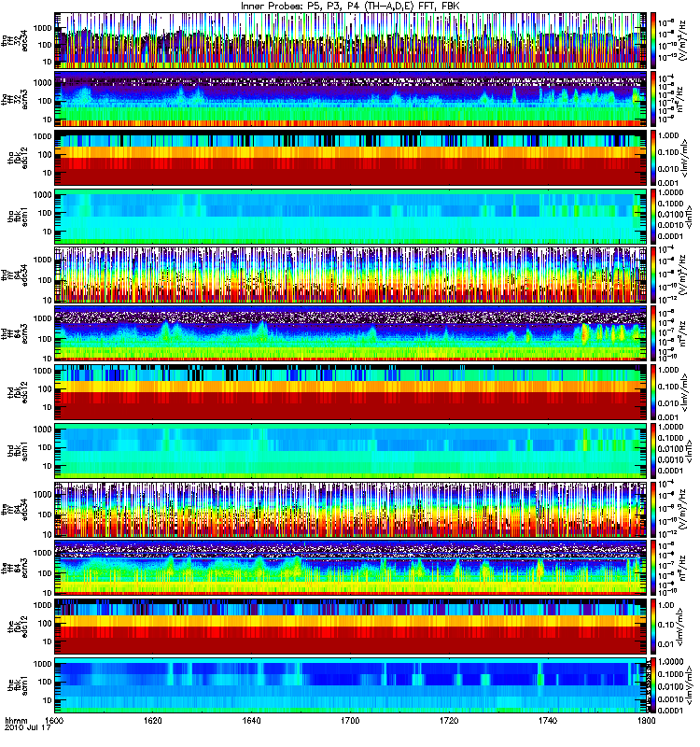Select the tha fff 32 scm3 spectrogram panel
700x747 pixels.
tap(351, 99)
